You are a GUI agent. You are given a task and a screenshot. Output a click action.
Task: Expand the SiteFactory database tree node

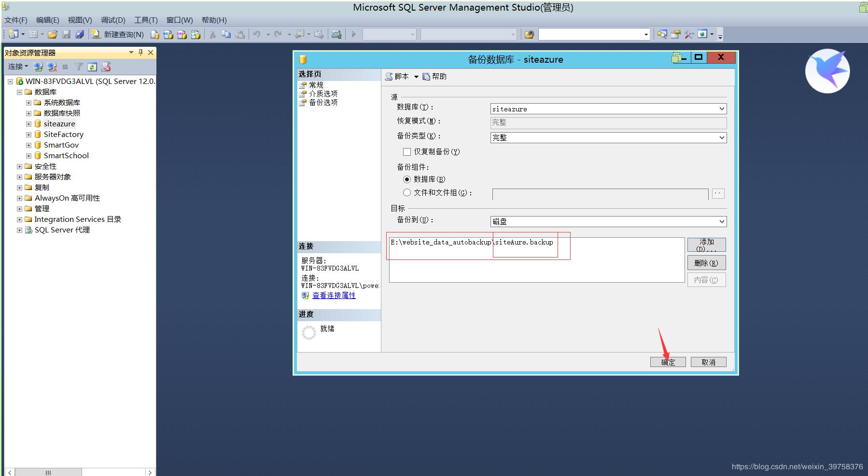(28, 135)
